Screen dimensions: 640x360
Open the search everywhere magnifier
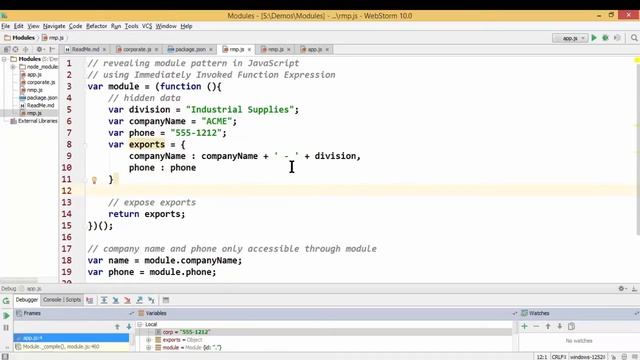pyautogui.click(x=634, y=38)
